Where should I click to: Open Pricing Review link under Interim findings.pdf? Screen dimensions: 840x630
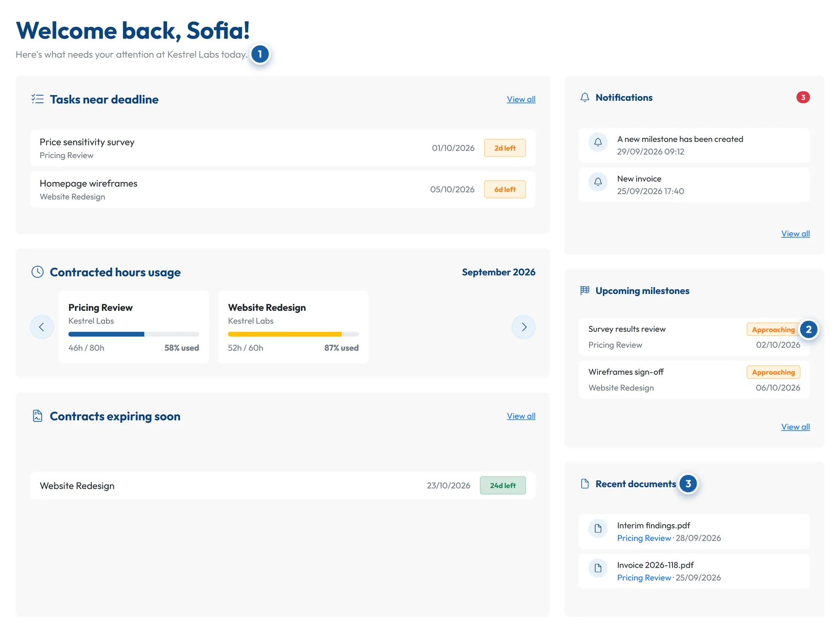[644, 538]
